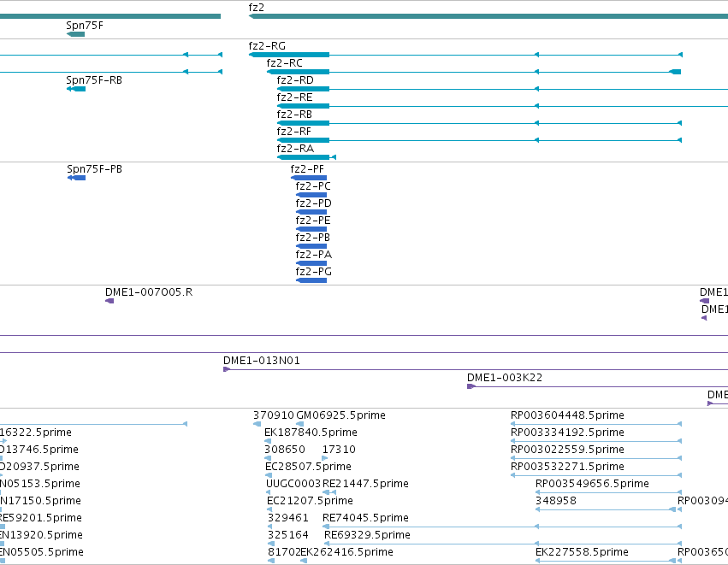Click the fz2-PE protein label
Image resolution: width=728 pixels, height=565 pixels.
click(x=313, y=221)
